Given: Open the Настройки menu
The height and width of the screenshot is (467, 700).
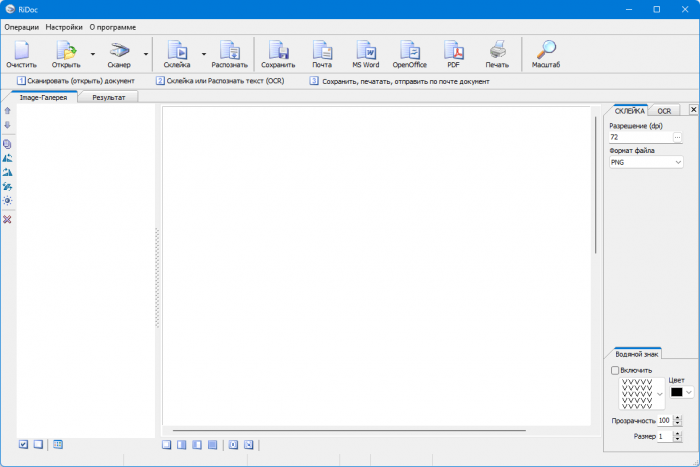Looking at the screenshot, I should pyautogui.click(x=64, y=27).
